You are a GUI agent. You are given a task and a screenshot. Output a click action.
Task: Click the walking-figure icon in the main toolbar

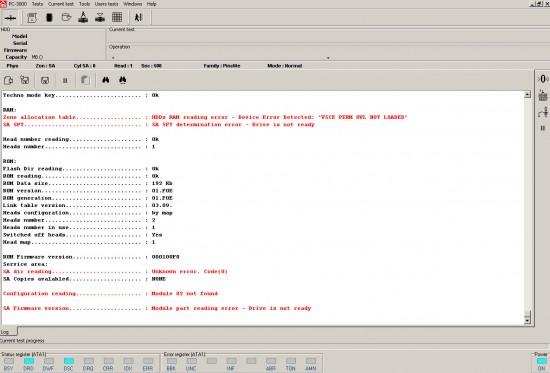tap(139, 17)
